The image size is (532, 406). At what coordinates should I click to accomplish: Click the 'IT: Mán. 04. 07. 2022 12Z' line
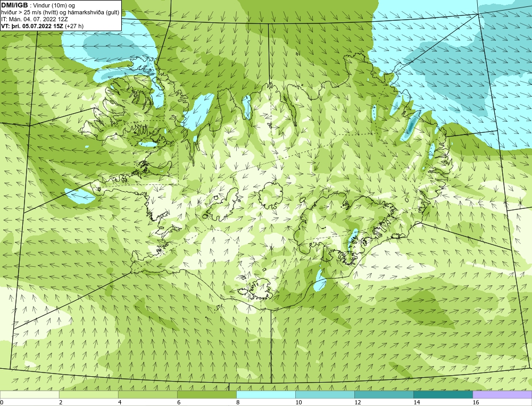point(35,19)
